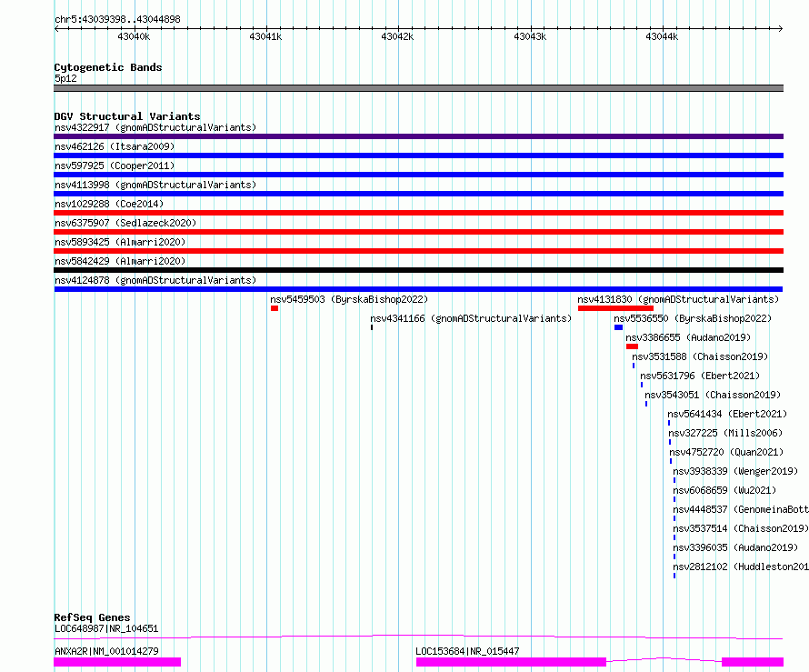Viewport: 809px width, 672px height.
Task: Click the red nsv6375907 Sedlazeck2020 bar
Action: pyautogui.click(x=418, y=232)
